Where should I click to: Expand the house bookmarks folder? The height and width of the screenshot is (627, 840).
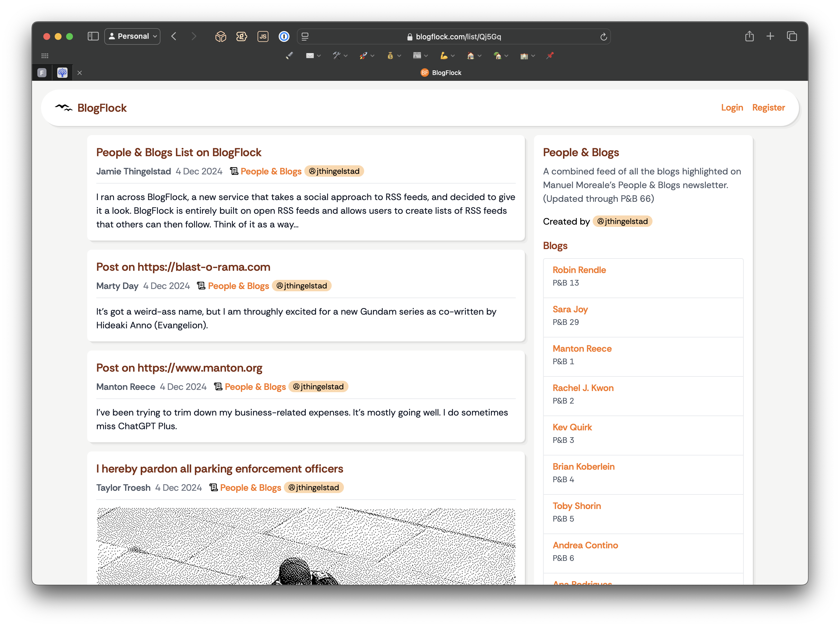coord(474,56)
